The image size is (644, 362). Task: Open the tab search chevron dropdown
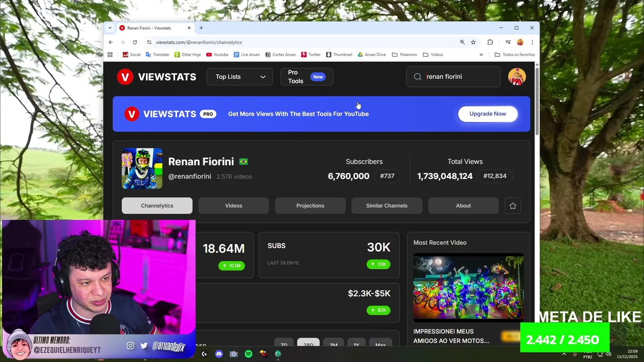point(110,28)
